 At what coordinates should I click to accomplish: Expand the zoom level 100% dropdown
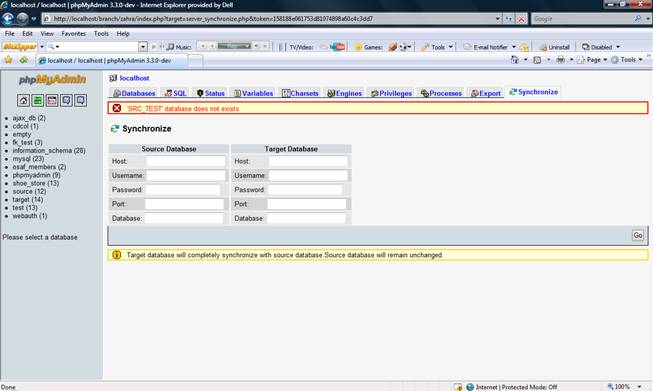pos(639,387)
